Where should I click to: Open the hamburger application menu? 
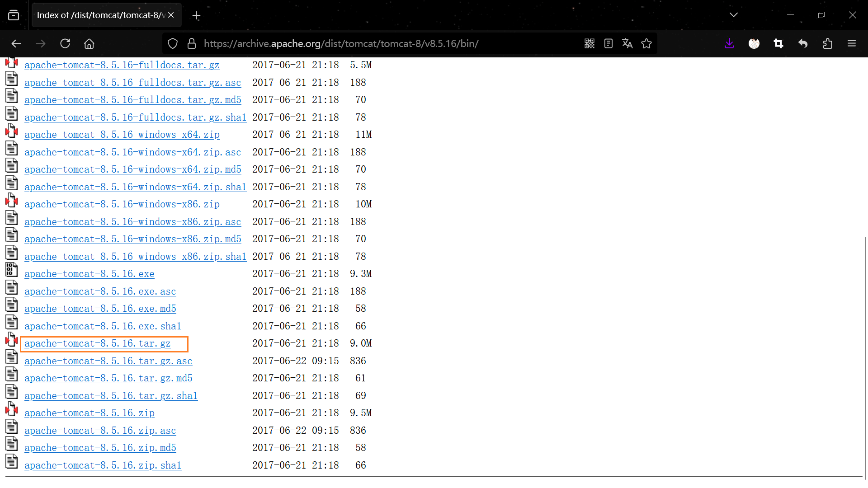point(852,43)
